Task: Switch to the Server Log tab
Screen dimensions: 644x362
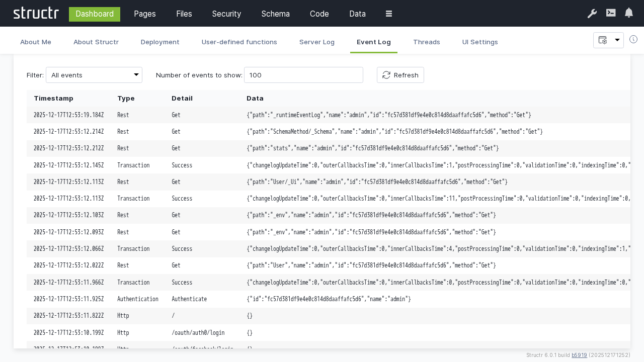Action: 317,42
